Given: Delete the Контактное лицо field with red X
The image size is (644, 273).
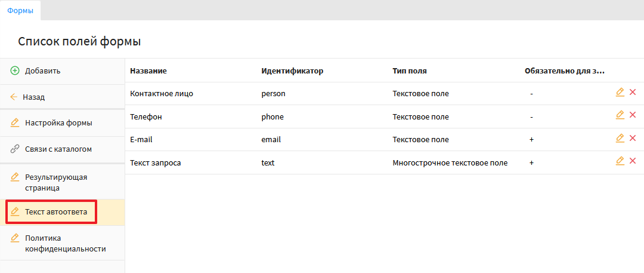Looking at the screenshot, I should (633, 93).
